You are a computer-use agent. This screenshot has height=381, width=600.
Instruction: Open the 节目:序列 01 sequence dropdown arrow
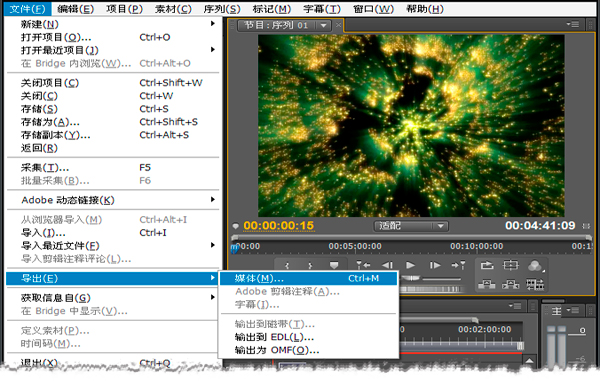[x=324, y=26]
